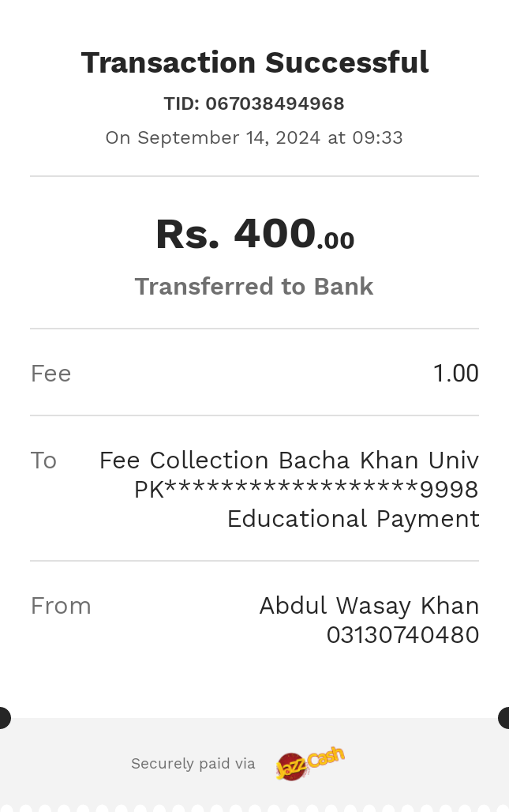Click the Fee label

click(51, 374)
